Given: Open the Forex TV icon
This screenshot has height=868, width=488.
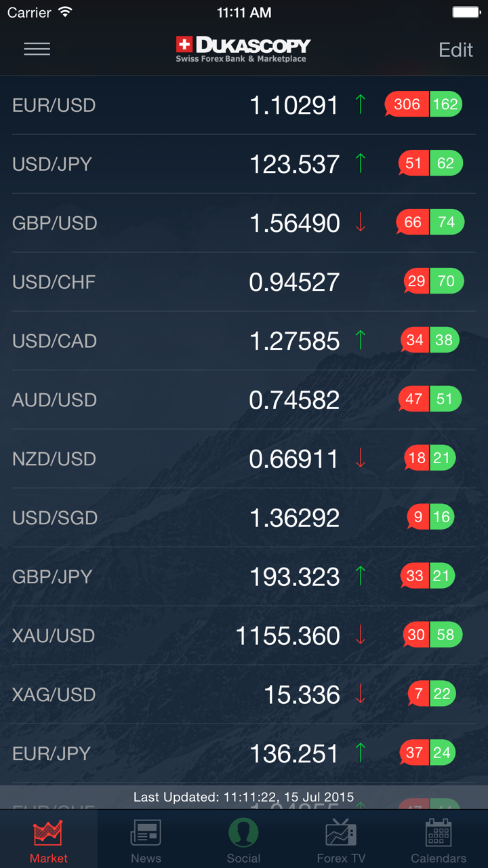Looking at the screenshot, I should pos(341,833).
